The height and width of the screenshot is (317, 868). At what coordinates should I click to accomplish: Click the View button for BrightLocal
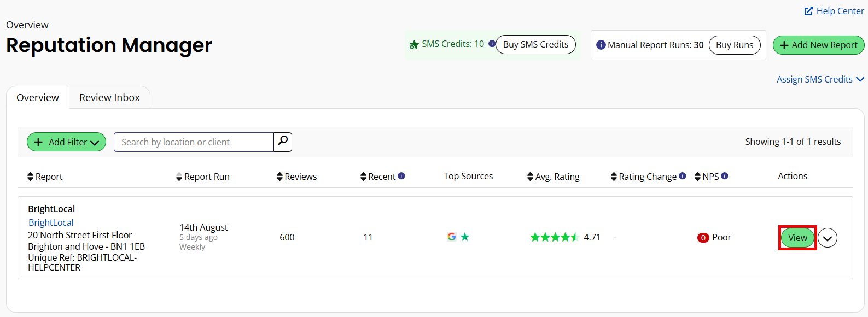797,238
